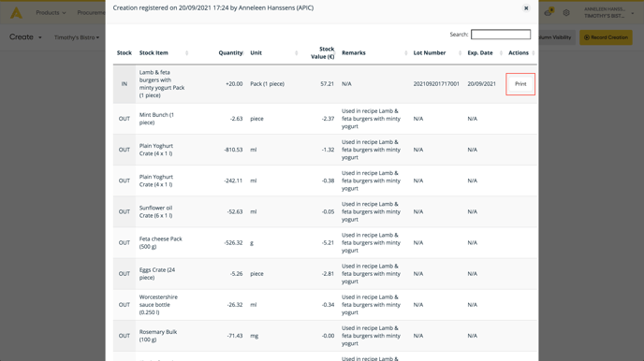The width and height of the screenshot is (644, 361).
Task: Sort table by Actions column
Action: (x=521, y=53)
